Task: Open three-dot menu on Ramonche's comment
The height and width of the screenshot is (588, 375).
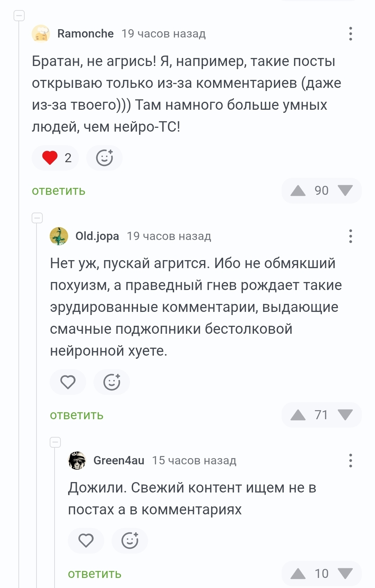Action: click(350, 34)
